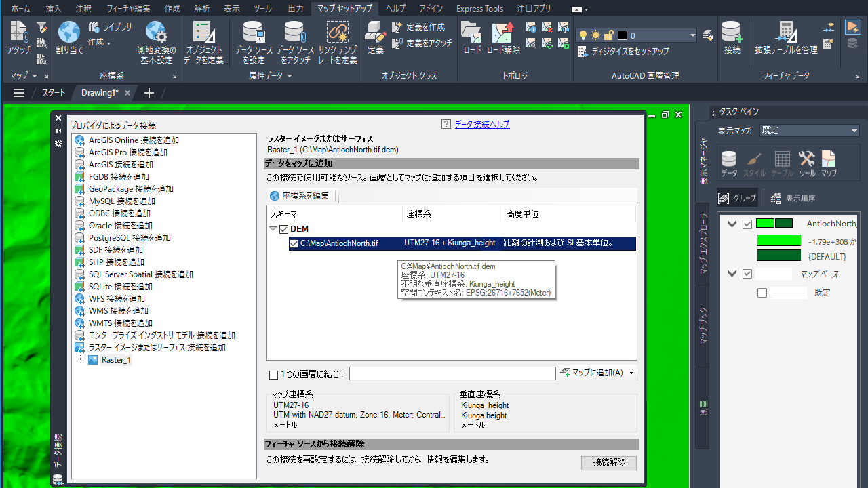Click リンク テンプレートを定義 icon
868x488 pixels.
tap(337, 42)
